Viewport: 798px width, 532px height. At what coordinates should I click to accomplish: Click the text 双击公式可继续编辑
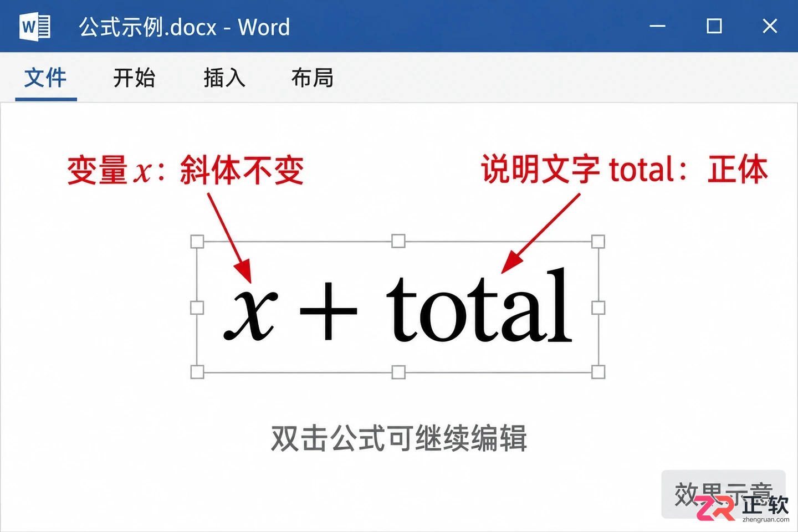(399, 438)
